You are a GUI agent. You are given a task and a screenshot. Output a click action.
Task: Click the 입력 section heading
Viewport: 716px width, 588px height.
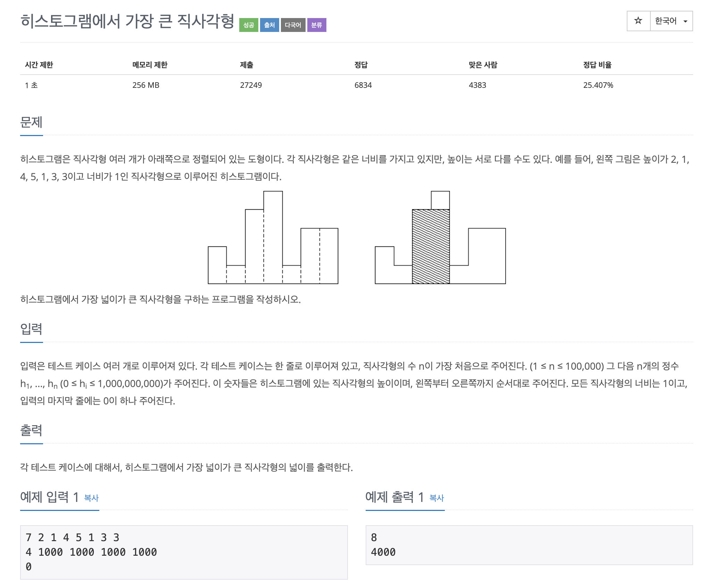click(31, 329)
